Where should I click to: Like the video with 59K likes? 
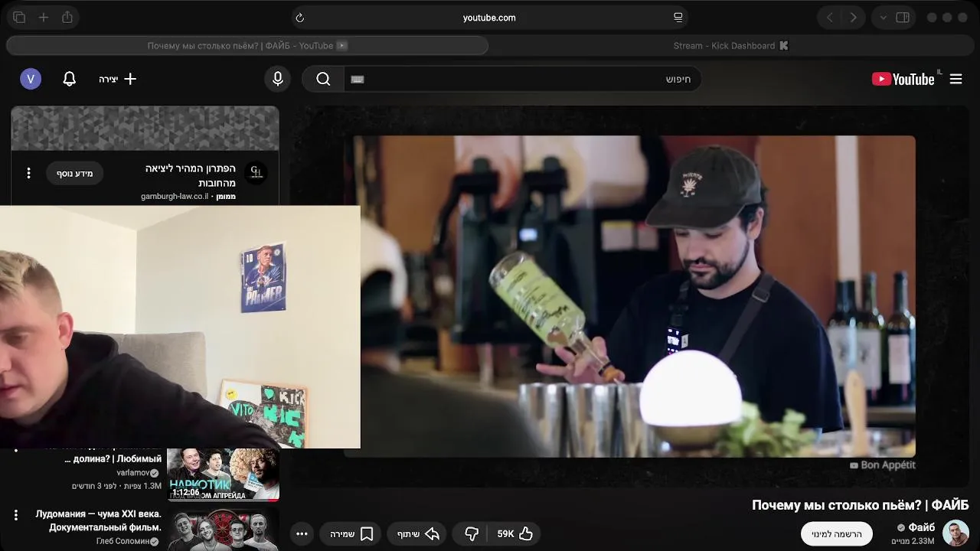pos(515,534)
